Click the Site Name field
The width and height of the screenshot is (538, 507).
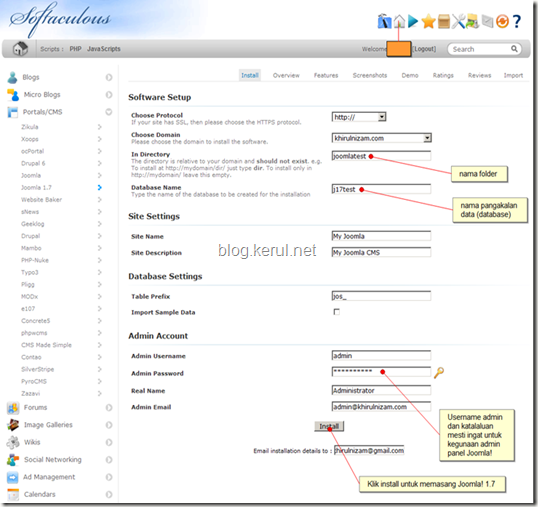pos(381,236)
